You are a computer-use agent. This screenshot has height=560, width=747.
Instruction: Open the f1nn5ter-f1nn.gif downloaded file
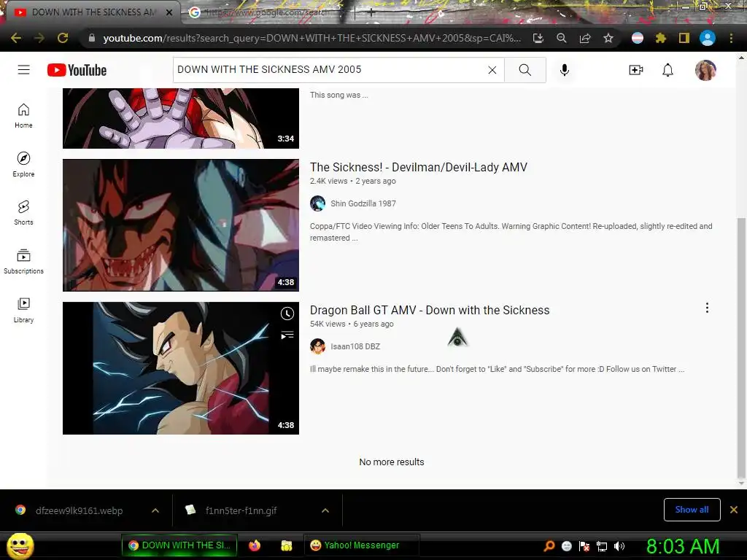click(241, 510)
